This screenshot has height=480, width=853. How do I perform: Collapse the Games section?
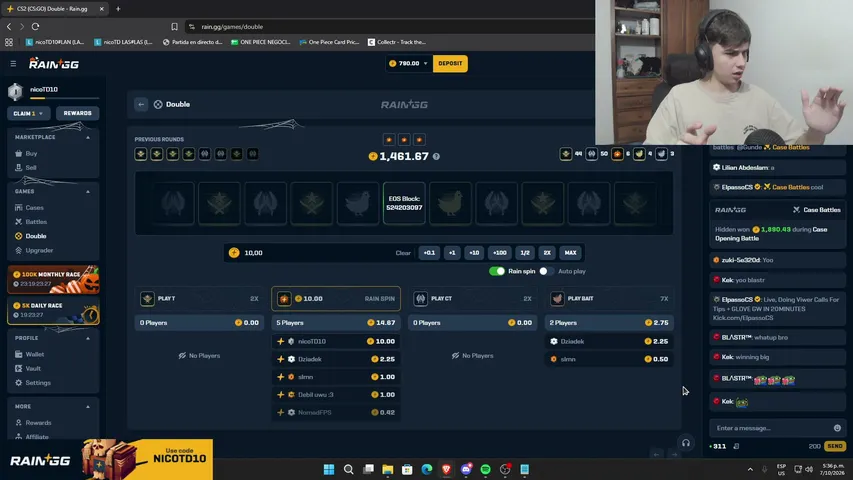[x=88, y=192]
